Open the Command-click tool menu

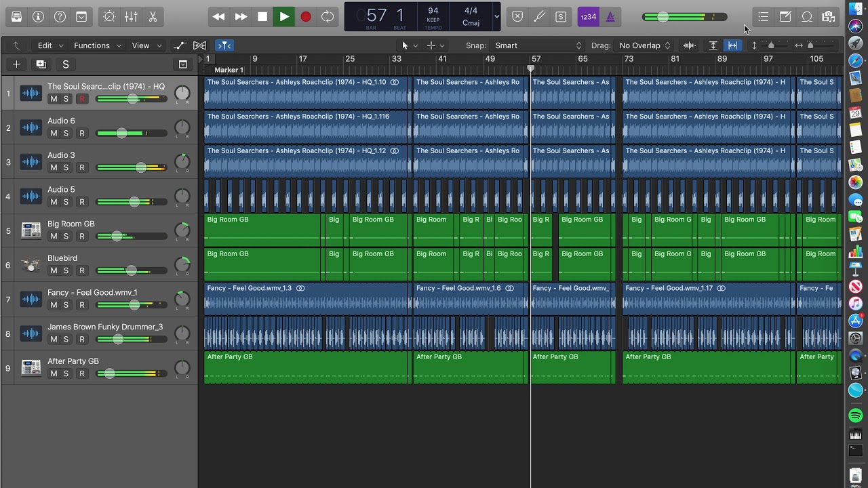point(435,45)
